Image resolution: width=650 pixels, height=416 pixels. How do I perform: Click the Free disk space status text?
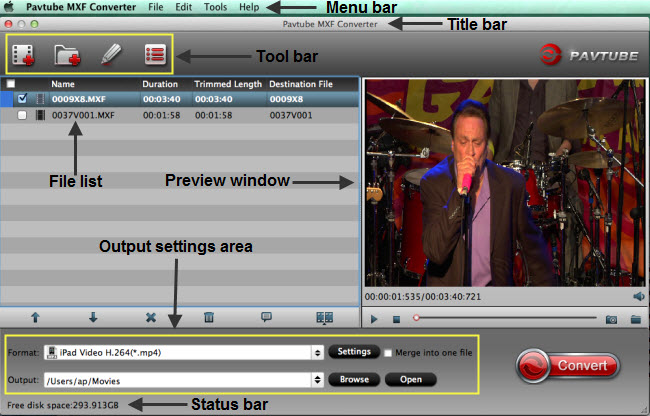(x=63, y=405)
